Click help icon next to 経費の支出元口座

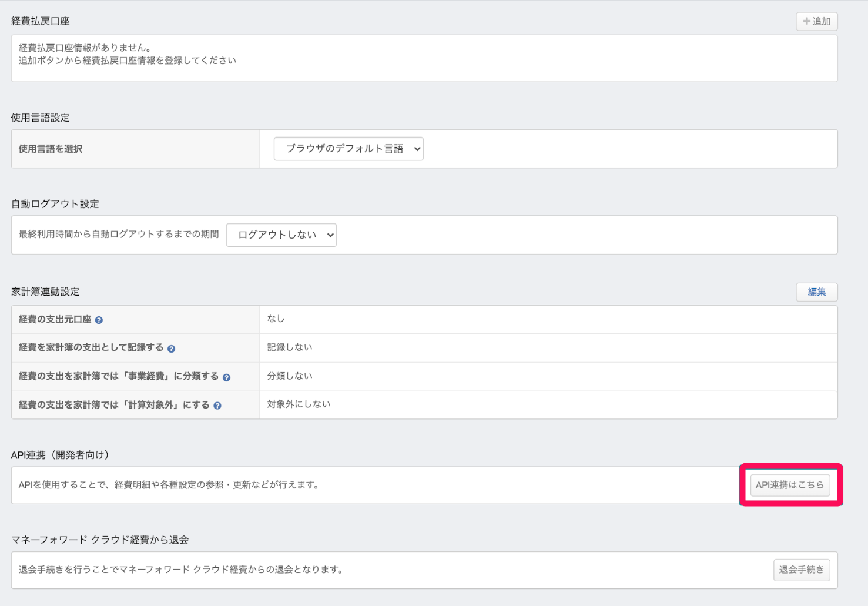point(99,320)
